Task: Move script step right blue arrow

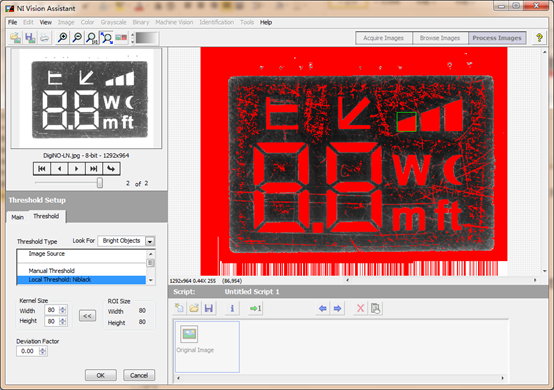Action: tap(337, 308)
